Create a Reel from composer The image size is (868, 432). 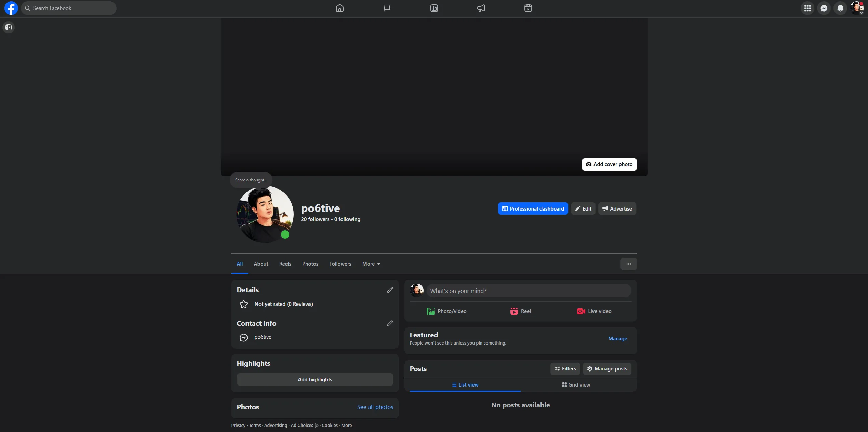coord(520,311)
